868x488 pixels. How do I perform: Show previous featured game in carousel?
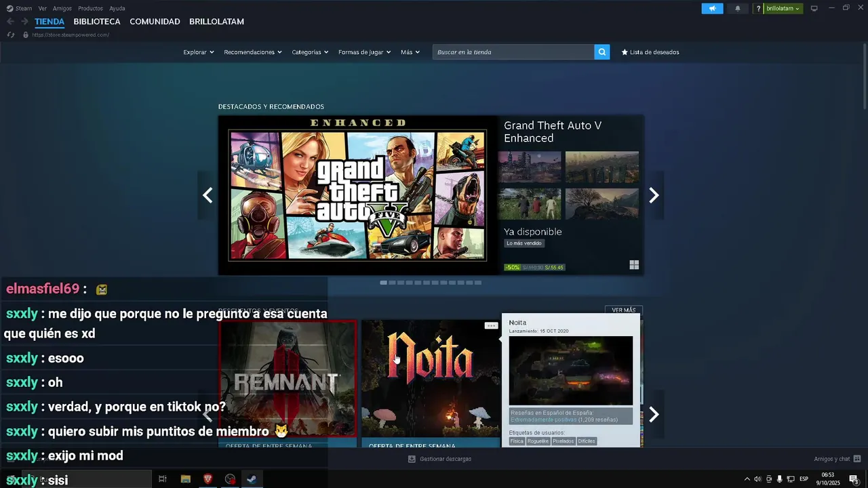tap(208, 195)
